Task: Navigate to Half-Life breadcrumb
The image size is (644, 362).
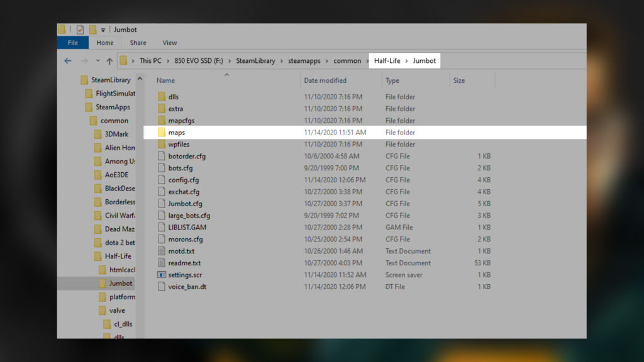Action: (387, 61)
